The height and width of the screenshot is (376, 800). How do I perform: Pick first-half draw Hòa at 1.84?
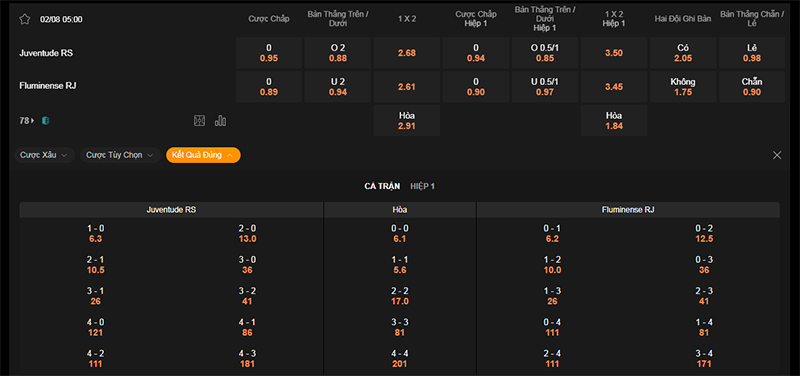pyautogui.click(x=614, y=120)
